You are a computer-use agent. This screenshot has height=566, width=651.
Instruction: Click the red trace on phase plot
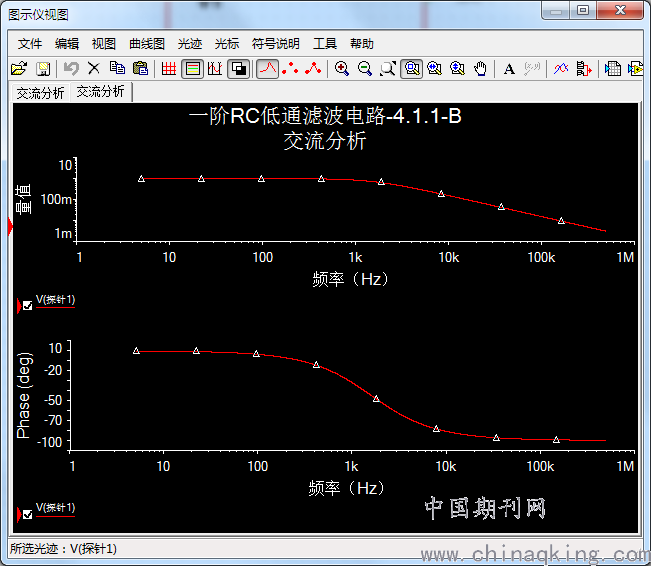(377, 399)
